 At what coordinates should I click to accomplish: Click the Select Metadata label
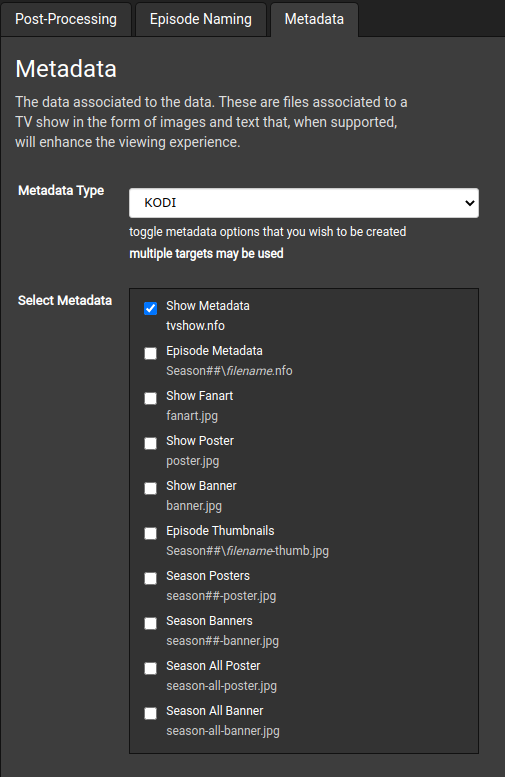coord(65,301)
